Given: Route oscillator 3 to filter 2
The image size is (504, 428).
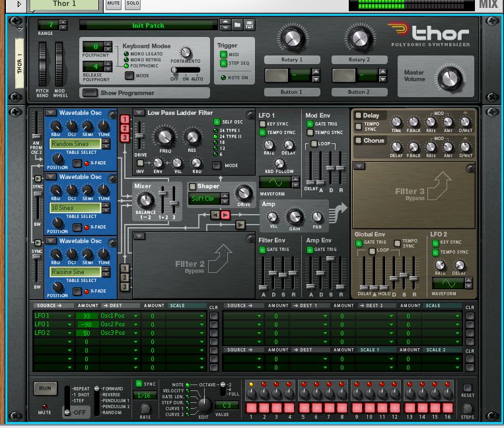Looking at the screenshot, I should 125,287.
